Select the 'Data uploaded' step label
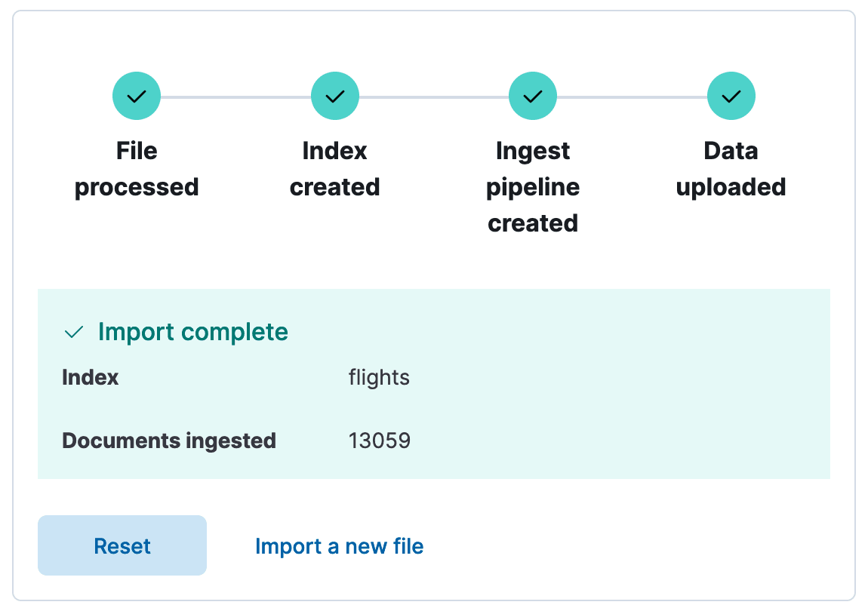The image size is (868, 611). [731, 168]
